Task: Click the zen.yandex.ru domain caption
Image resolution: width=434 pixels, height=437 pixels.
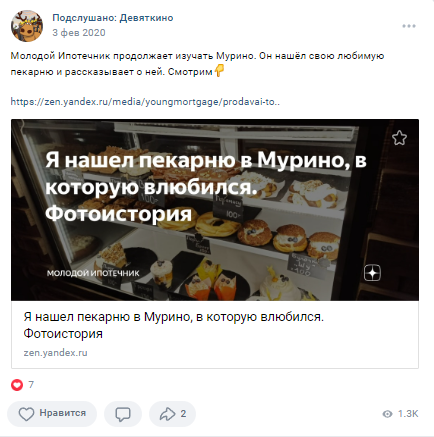Action: click(x=55, y=353)
